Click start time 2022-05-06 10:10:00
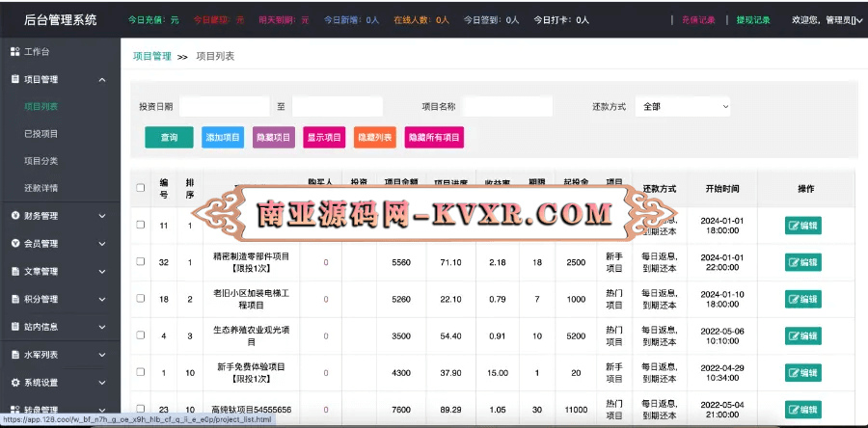The height and width of the screenshot is (428, 868). pos(722,335)
